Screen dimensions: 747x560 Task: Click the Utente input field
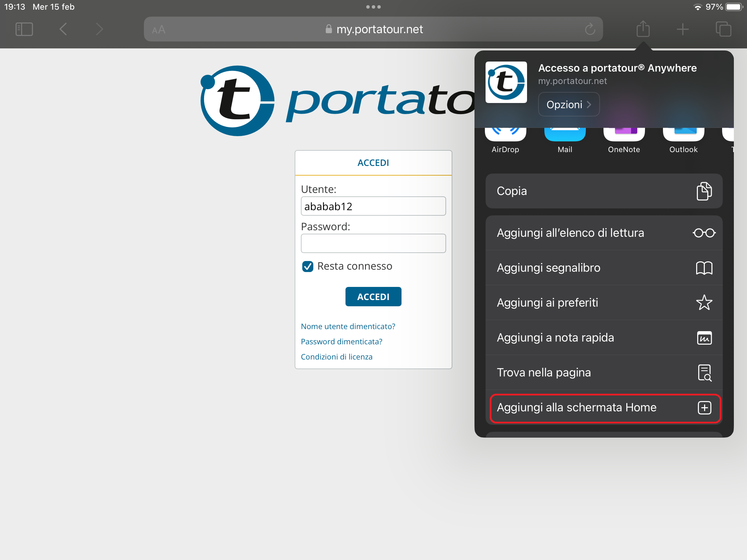373,206
